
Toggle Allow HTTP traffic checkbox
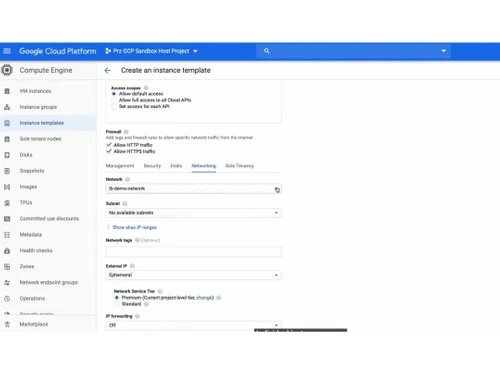point(109,145)
